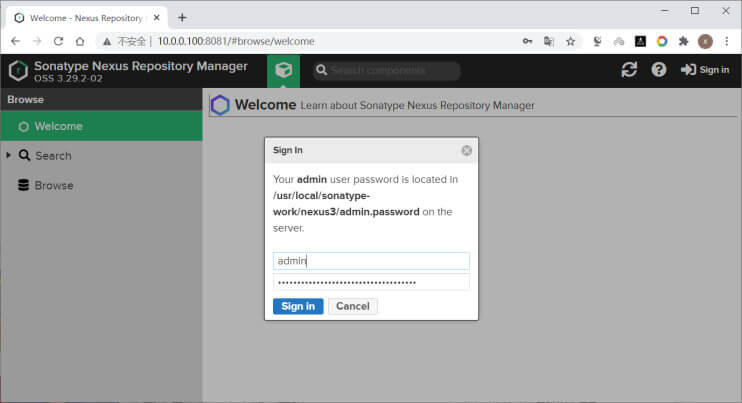Screen dimensions: 742x403
Task: Open a new browser tab
Action: coord(182,18)
